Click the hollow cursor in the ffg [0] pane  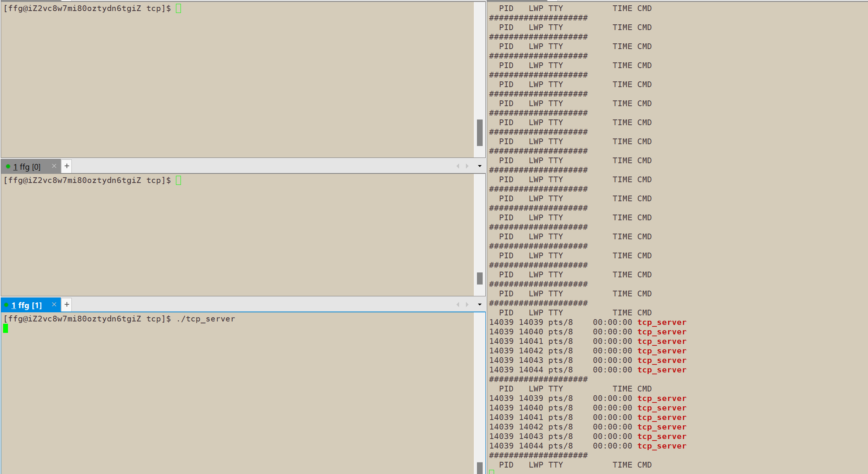pyautogui.click(x=179, y=180)
